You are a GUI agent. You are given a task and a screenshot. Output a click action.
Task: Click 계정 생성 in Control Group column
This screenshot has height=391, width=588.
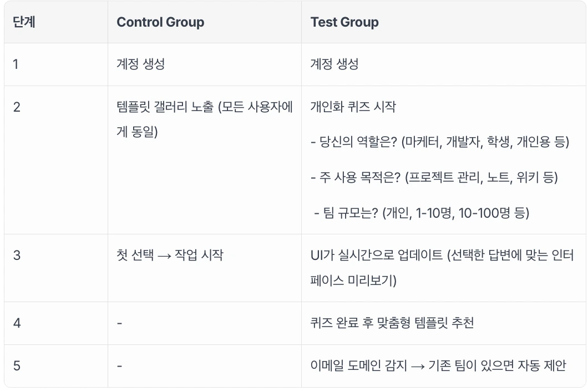click(x=141, y=64)
